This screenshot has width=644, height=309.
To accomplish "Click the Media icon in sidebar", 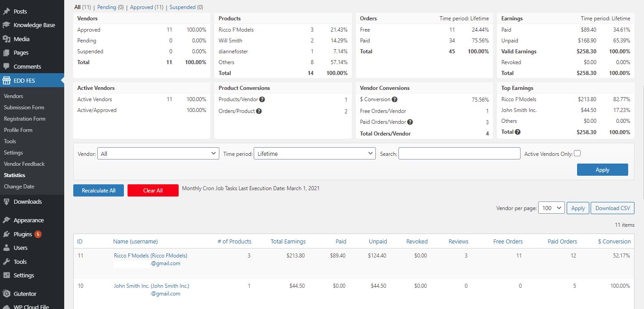I will (6, 39).
